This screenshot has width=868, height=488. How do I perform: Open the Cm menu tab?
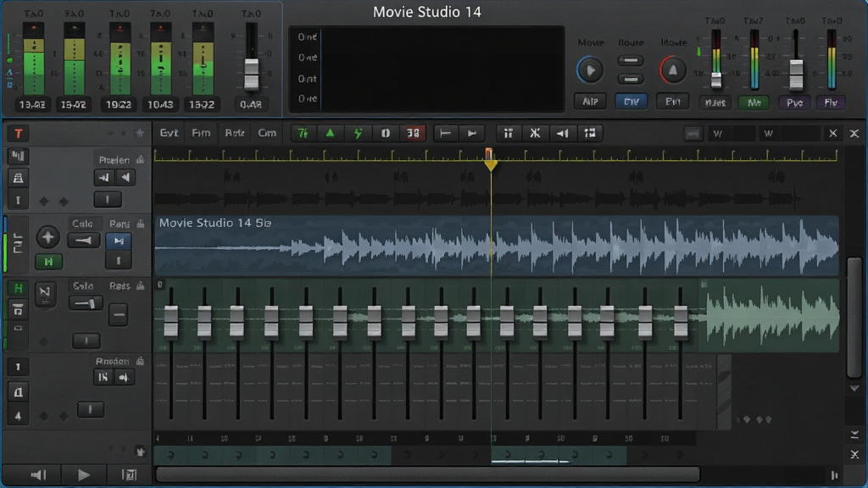pyautogui.click(x=267, y=133)
